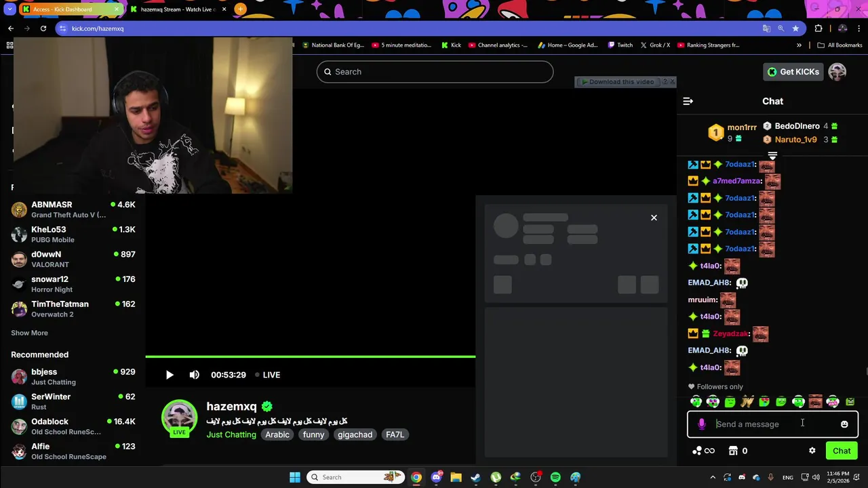
Task: Select the FA7L tag
Action: pyautogui.click(x=395, y=434)
